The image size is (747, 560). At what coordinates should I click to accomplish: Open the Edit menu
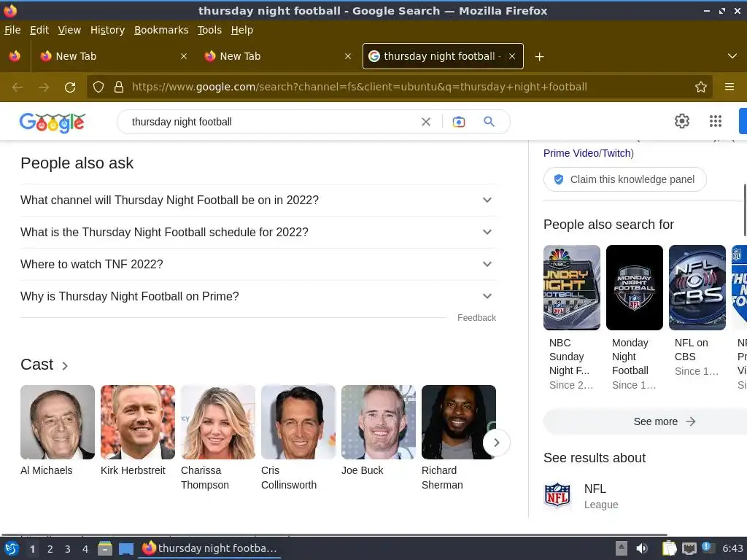click(39, 30)
